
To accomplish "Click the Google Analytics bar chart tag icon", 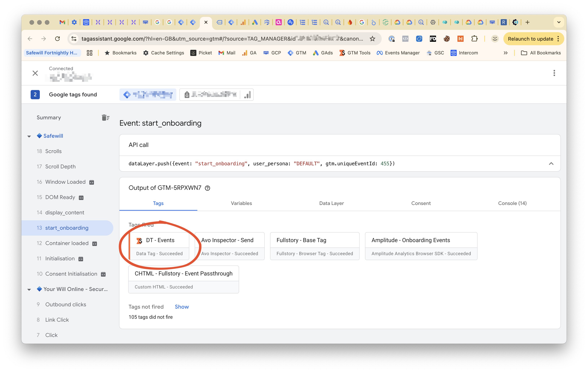I will (x=247, y=95).
